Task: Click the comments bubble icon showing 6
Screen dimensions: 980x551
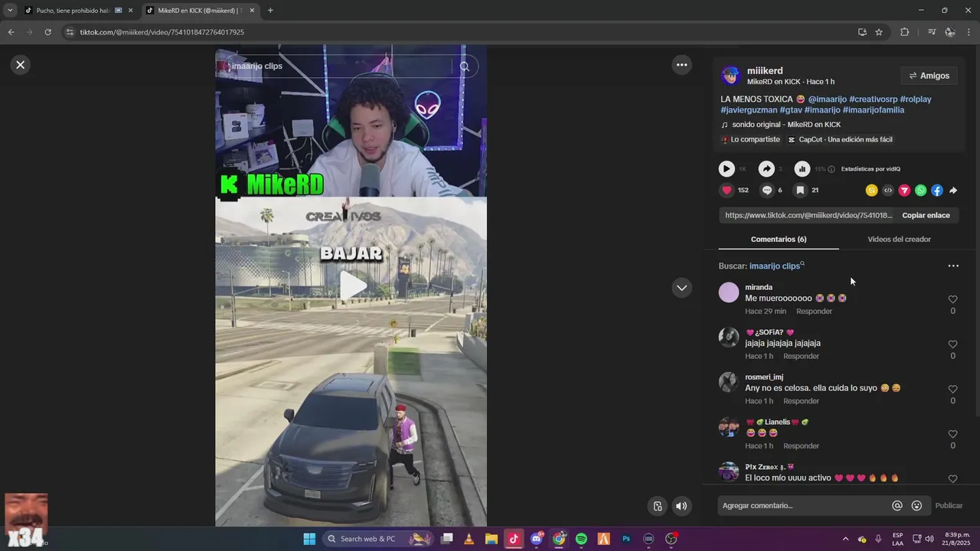Action: (766, 191)
